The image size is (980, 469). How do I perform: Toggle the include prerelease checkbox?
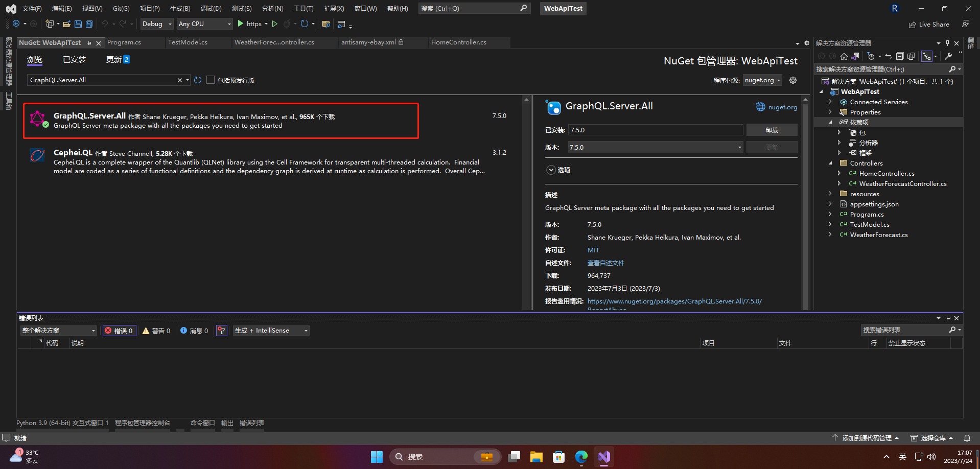click(211, 80)
